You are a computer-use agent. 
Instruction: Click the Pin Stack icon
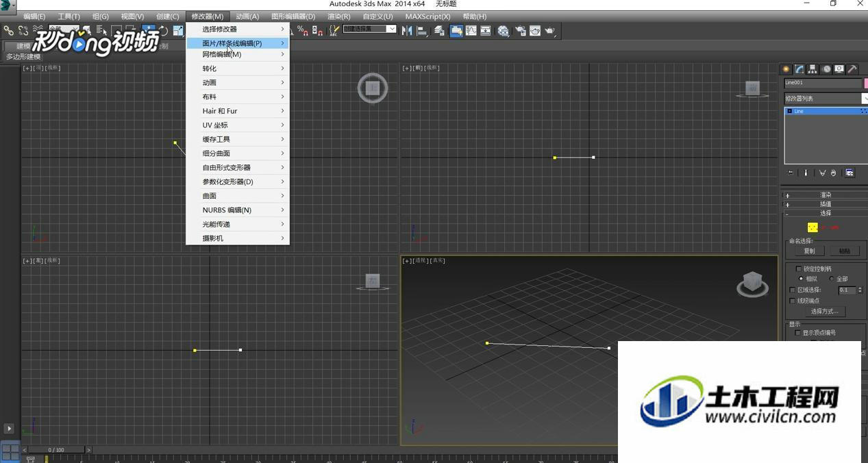[x=790, y=173]
